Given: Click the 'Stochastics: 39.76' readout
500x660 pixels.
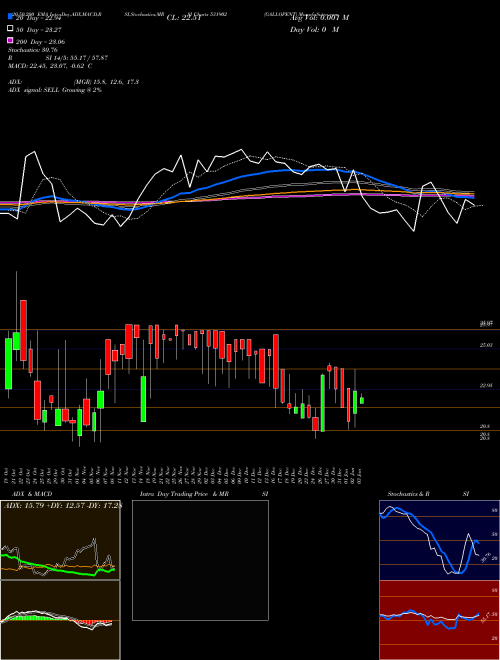Looking at the screenshot, I should point(33,50).
